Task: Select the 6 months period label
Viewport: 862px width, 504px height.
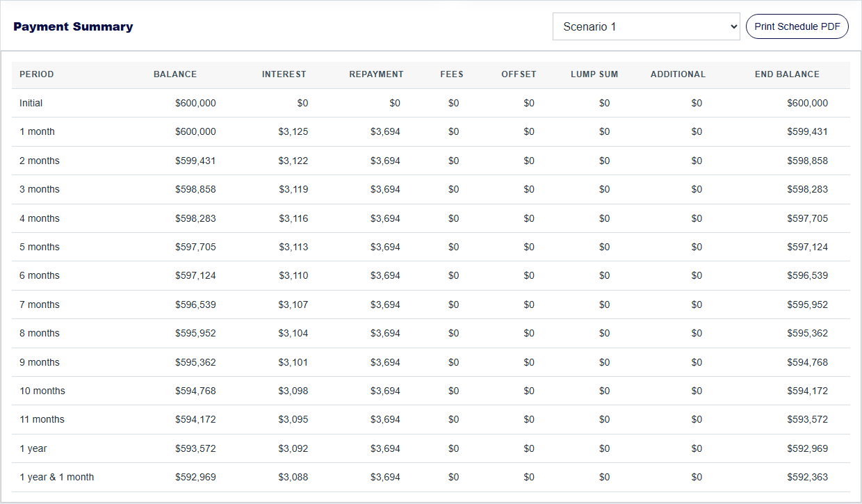Action: (40, 275)
